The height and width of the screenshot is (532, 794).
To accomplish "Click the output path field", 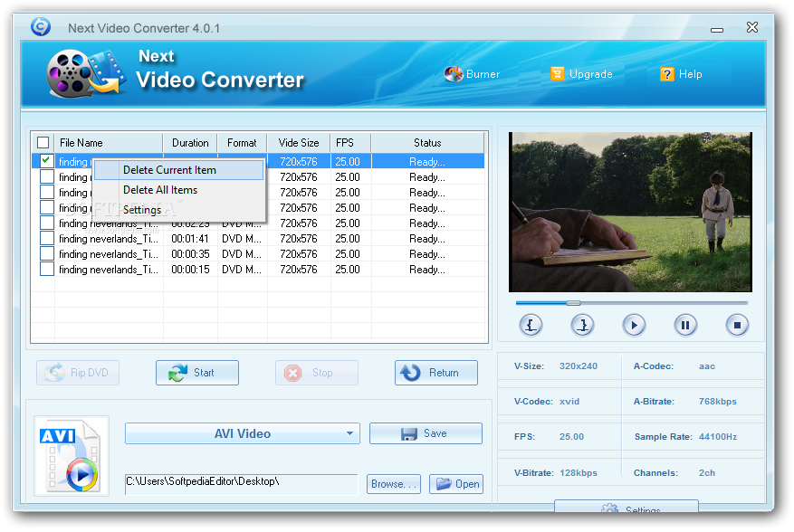I will (241, 484).
